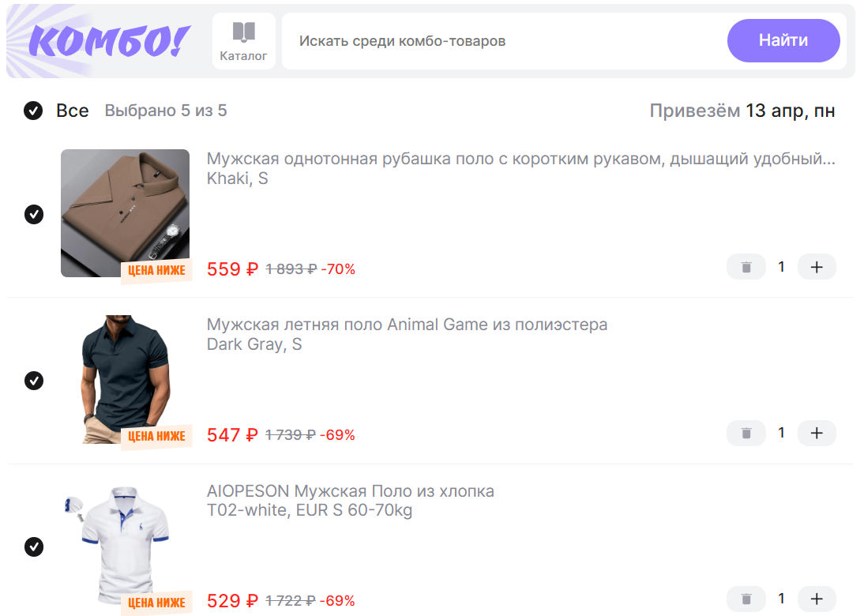Increase quantity of AIOPESON white polo
This screenshot has height=616, width=864.
817,599
